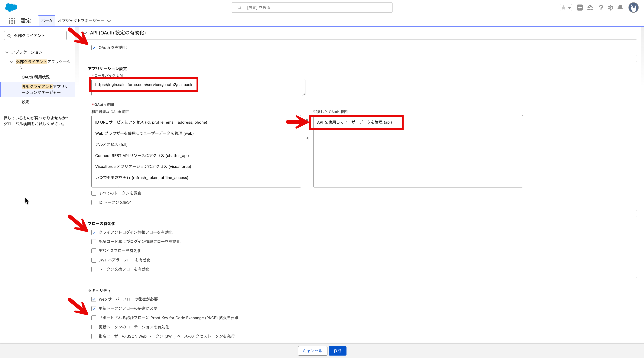Expand the オブジェクトマネージャー tab chevron
644x358 pixels.
(x=109, y=21)
